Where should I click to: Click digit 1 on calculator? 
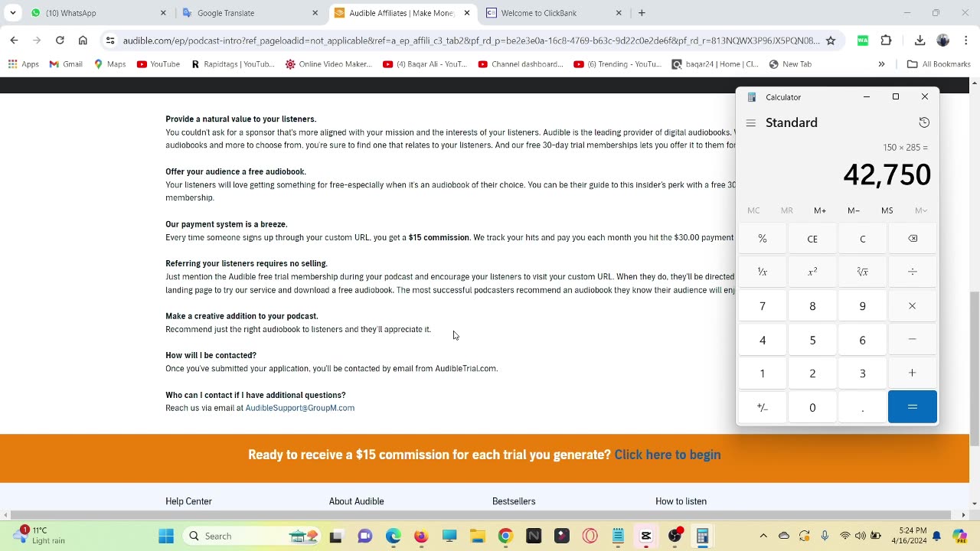coord(763,373)
